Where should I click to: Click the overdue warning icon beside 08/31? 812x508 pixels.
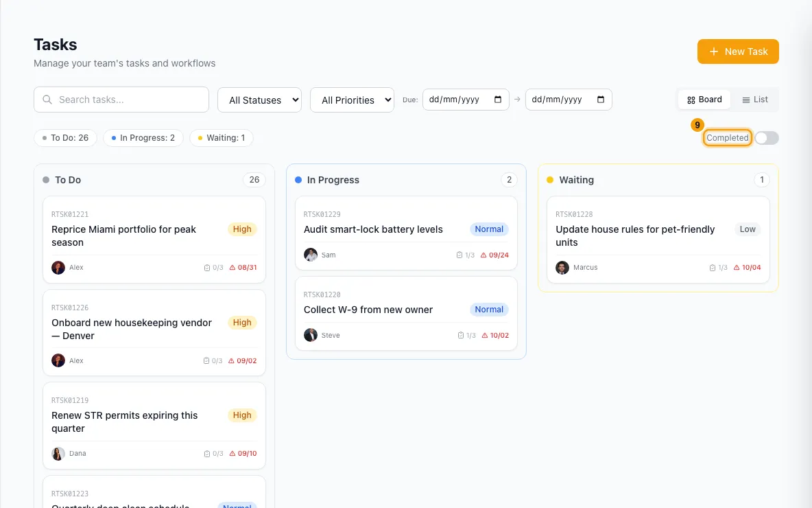click(232, 268)
